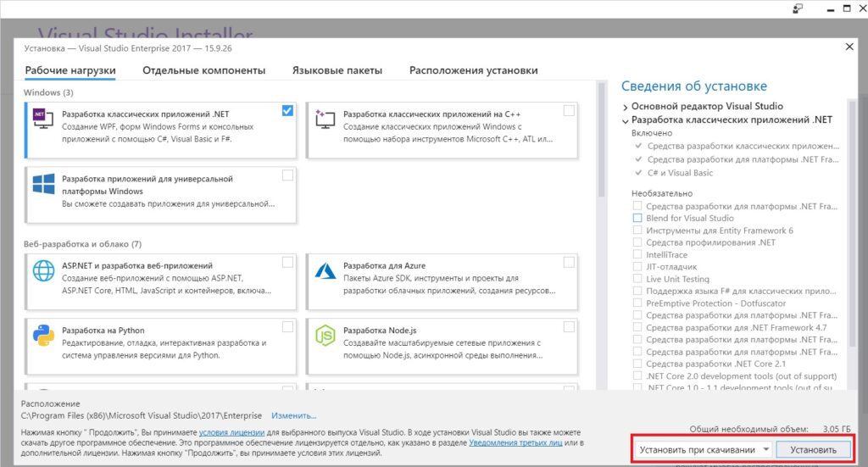Screen dimensions: 868x467
Task: Click Веб-разработка и облако (7) heading
Action: (x=82, y=244)
